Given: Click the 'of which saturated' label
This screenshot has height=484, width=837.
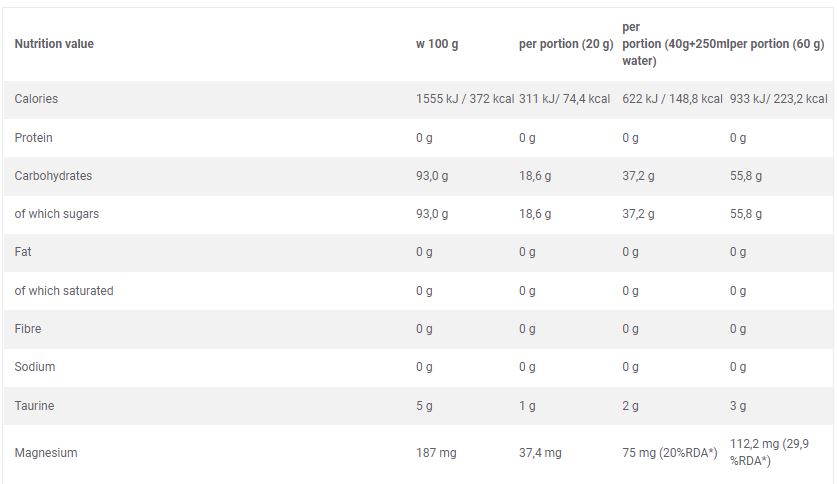Looking at the screenshot, I should [64, 291].
